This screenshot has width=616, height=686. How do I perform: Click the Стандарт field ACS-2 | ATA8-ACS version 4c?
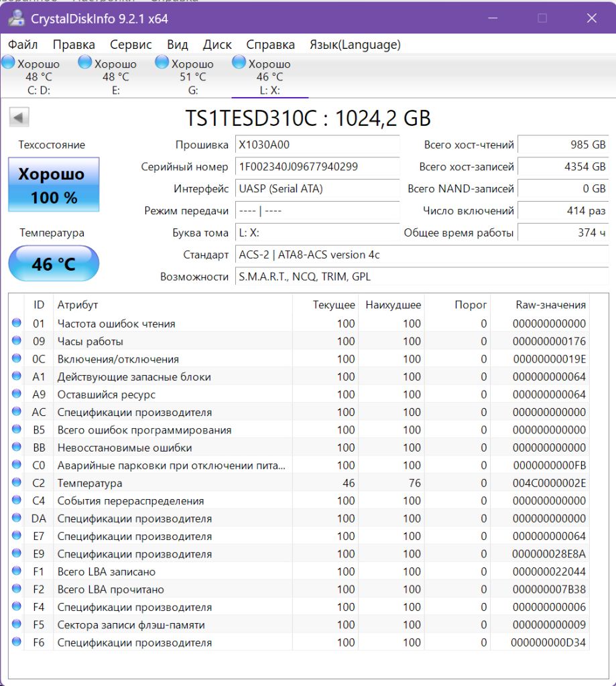pyautogui.click(x=422, y=255)
